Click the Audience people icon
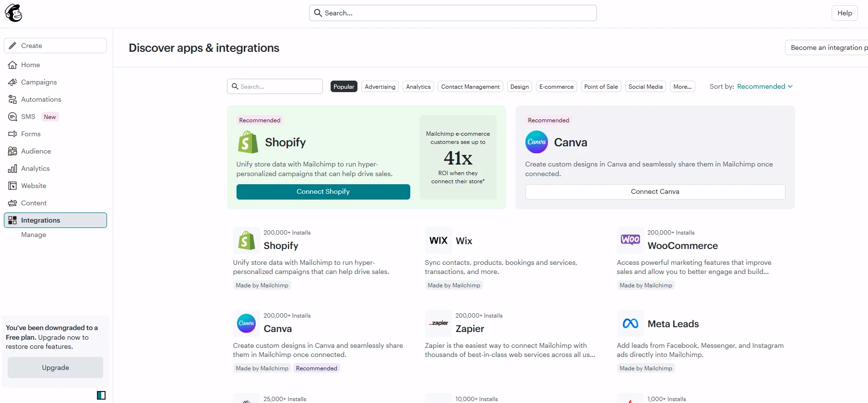 point(12,151)
